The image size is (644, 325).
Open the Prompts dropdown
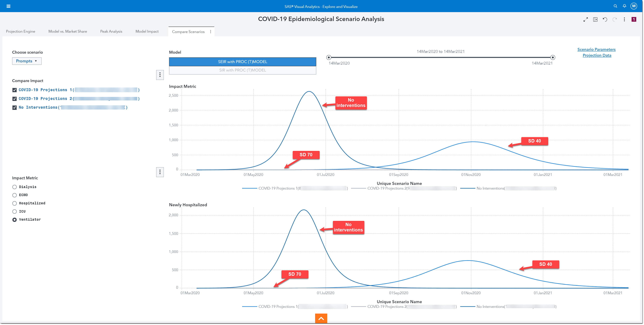pyautogui.click(x=27, y=61)
